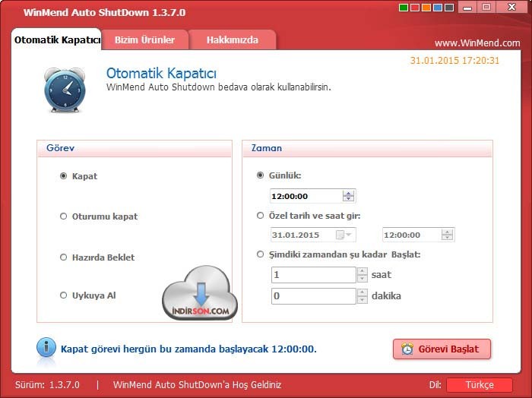
Task: Minimize the WinMend window
Action: pyautogui.click(x=467, y=7)
